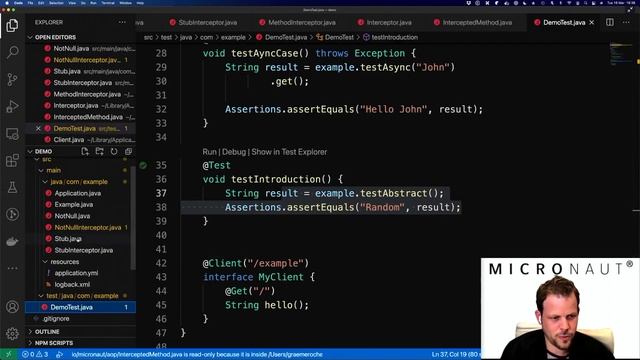The width and height of the screenshot is (640, 360).
Task: Click Run code lens above testIntroduction
Action: (x=209, y=152)
